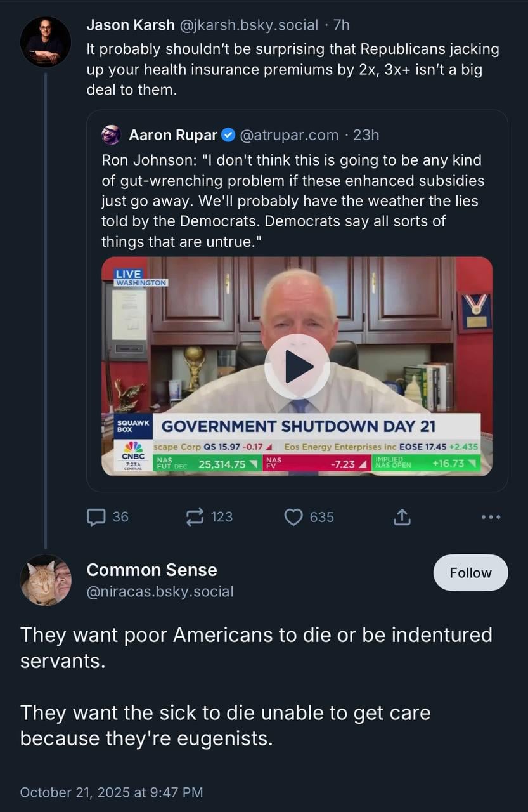The image size is (528, 812).
Task: Open the quoted Ron Johnson post text
Action: click(292, 200)
